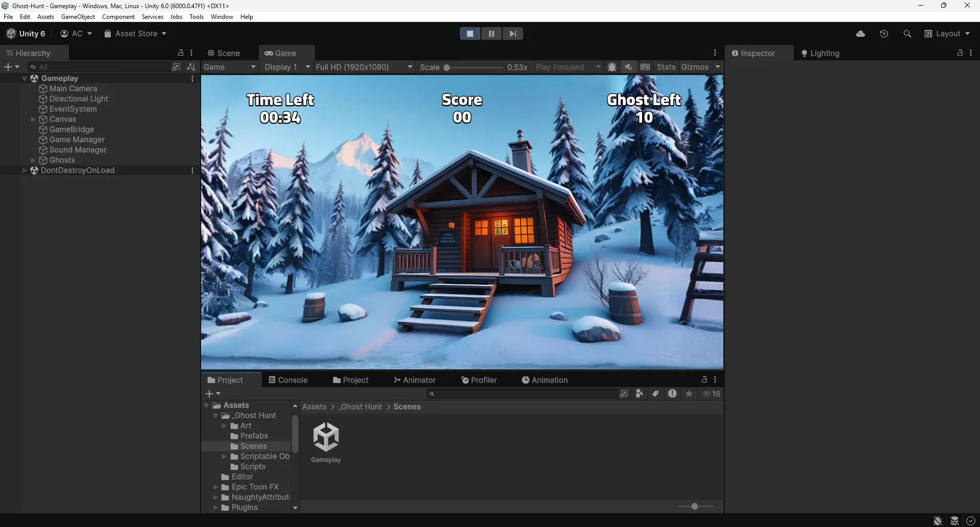Open the Hierarchy search window icon
The width and height of the screenshot is (980, 527).
[176, 67]
